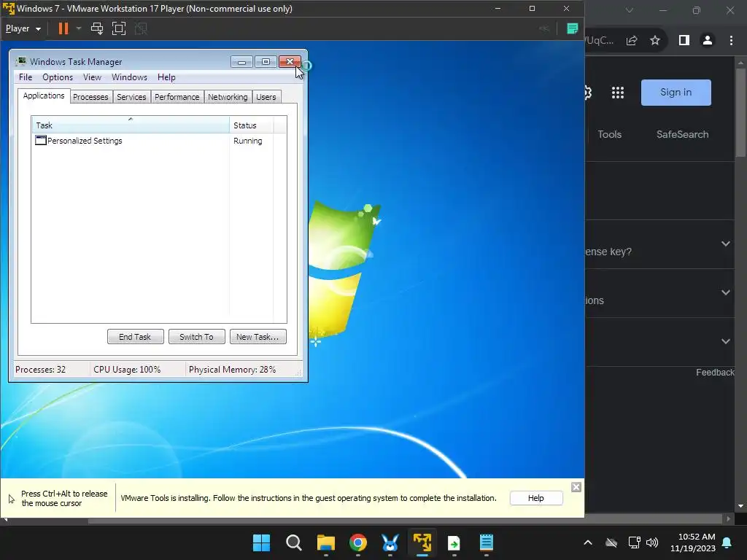The image size is (747, 560).
Task: Open the green notes icon in VMware toolbar
Action: tap(572, 28)
